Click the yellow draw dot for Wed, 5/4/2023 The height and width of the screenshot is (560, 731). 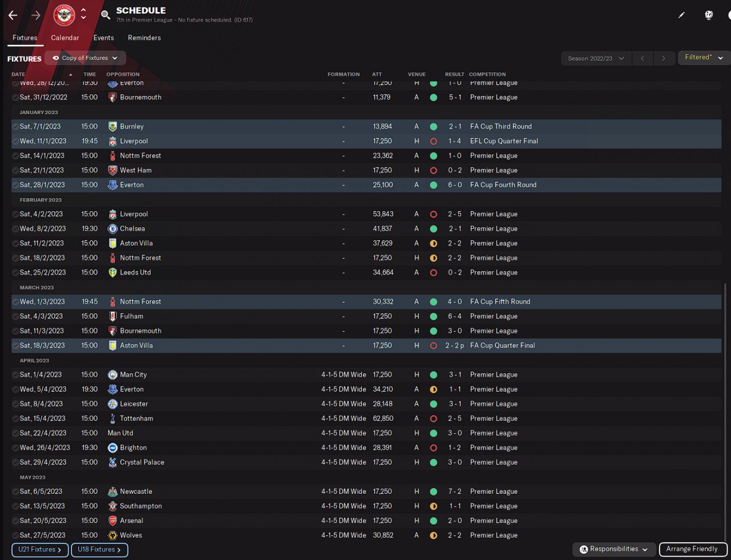pyautogui.click(x=433, y=389)
